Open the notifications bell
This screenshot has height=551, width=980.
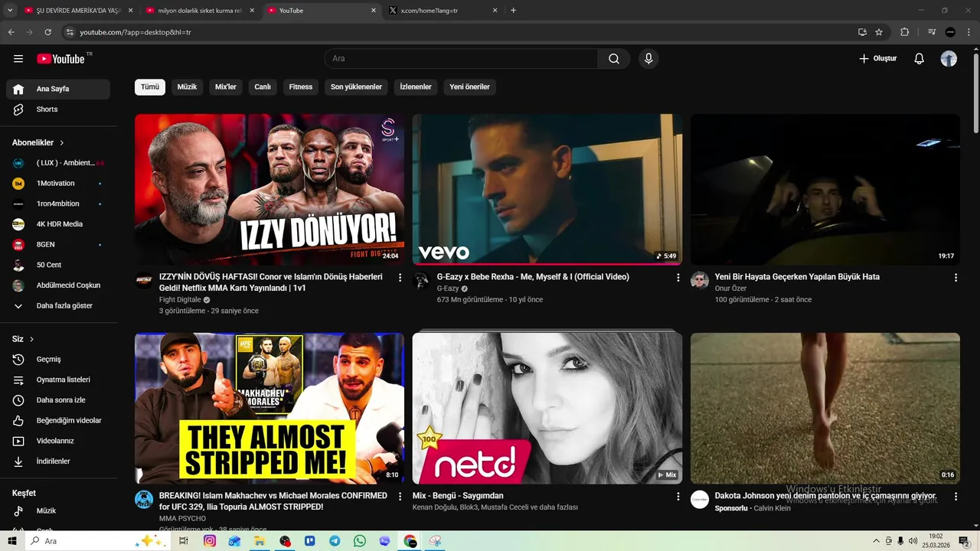(920, 59)
